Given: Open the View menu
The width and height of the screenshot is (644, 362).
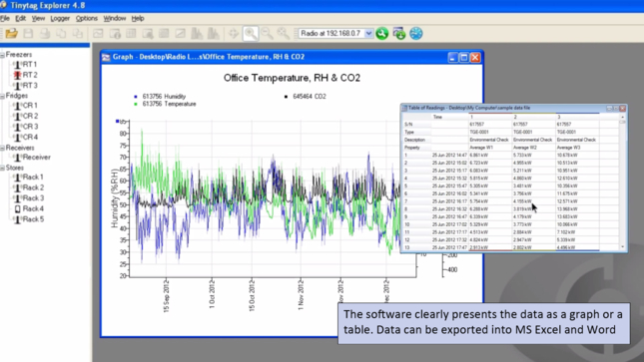Looking at the screenshot, I should (38, 19).
